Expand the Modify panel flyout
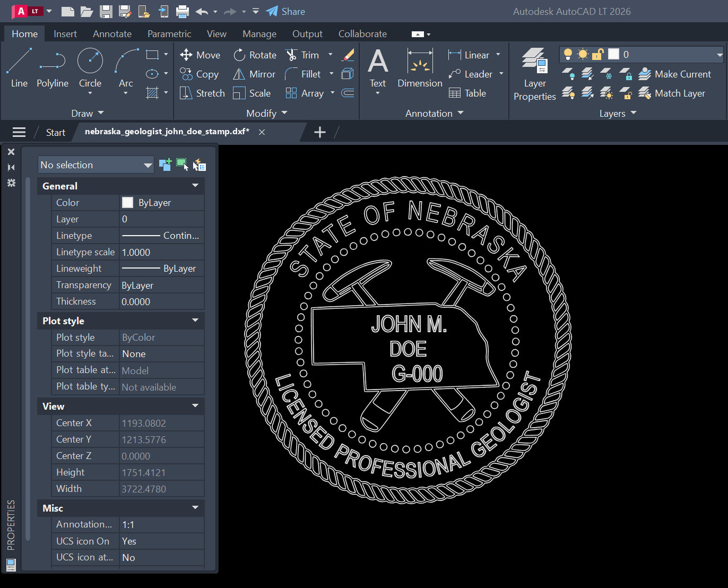 pyautogui.click(x=267, y=113)
